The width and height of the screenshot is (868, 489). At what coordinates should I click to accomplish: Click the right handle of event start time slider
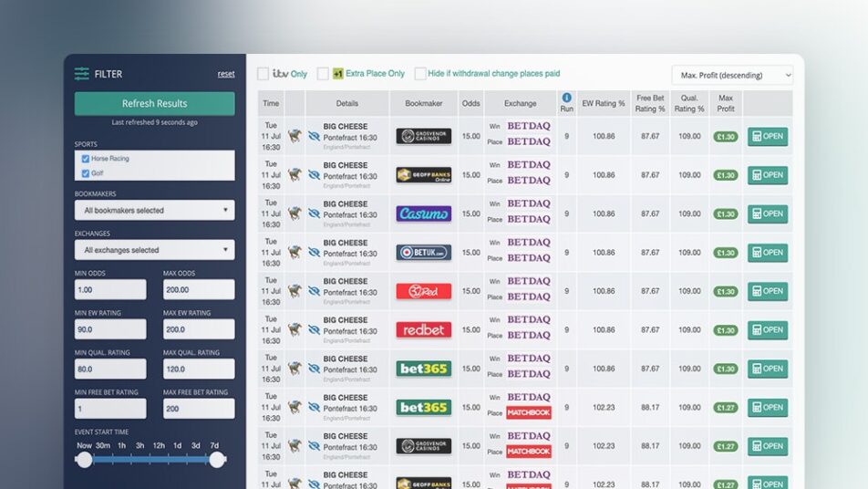217,460
